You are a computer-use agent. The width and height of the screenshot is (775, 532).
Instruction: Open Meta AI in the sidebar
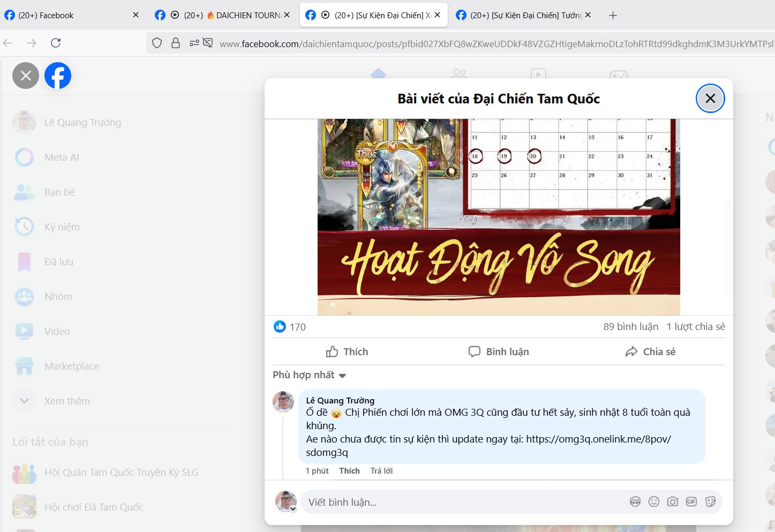pyautogui.click(x=122, y=158)
